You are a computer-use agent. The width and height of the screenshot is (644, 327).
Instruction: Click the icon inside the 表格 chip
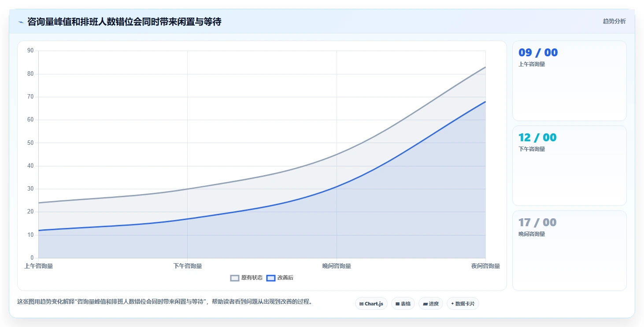(397, 304)
